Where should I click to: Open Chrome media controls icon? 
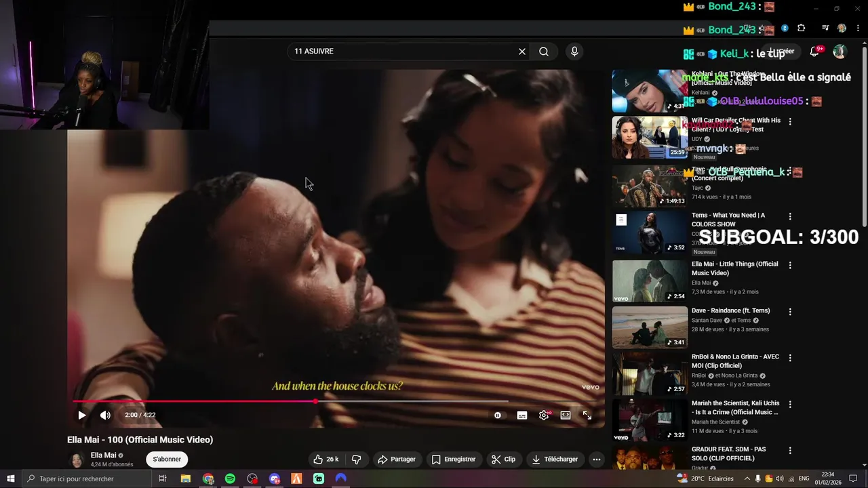(x=825, y=28)
